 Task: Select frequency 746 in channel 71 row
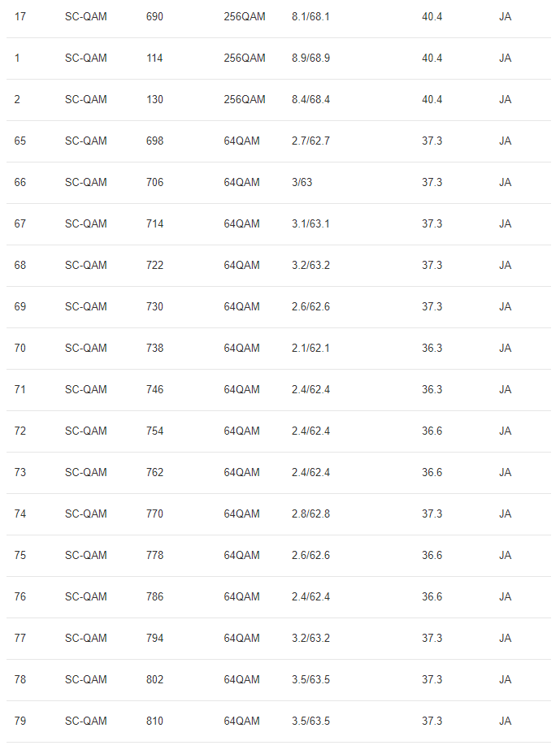[x=154, y=389]
